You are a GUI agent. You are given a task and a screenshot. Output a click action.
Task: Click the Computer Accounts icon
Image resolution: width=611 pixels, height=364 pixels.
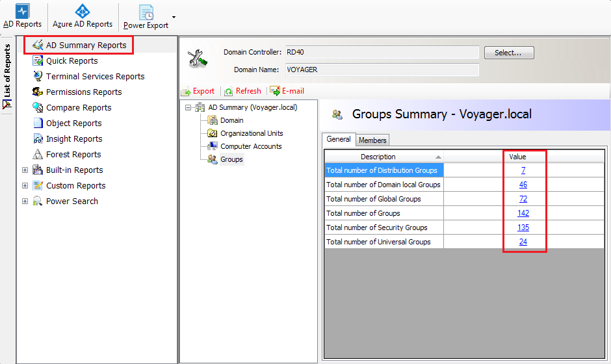click(x=213, y=146)
